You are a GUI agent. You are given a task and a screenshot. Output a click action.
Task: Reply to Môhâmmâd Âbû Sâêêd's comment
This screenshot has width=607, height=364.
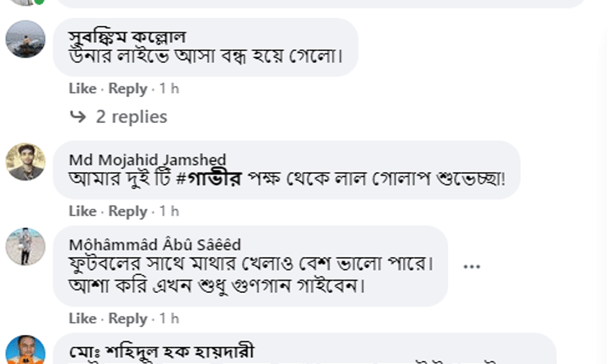click(x=128, y=319)
